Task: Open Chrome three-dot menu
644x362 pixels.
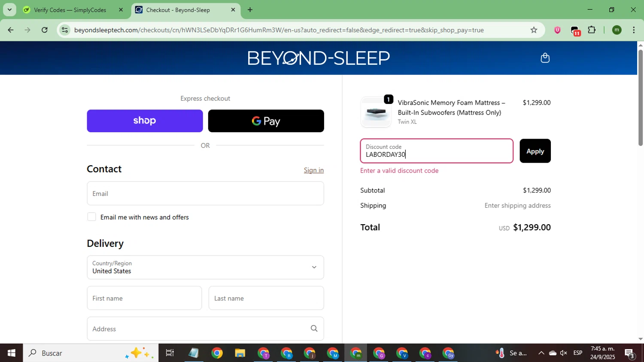Action: click(634, 30)
